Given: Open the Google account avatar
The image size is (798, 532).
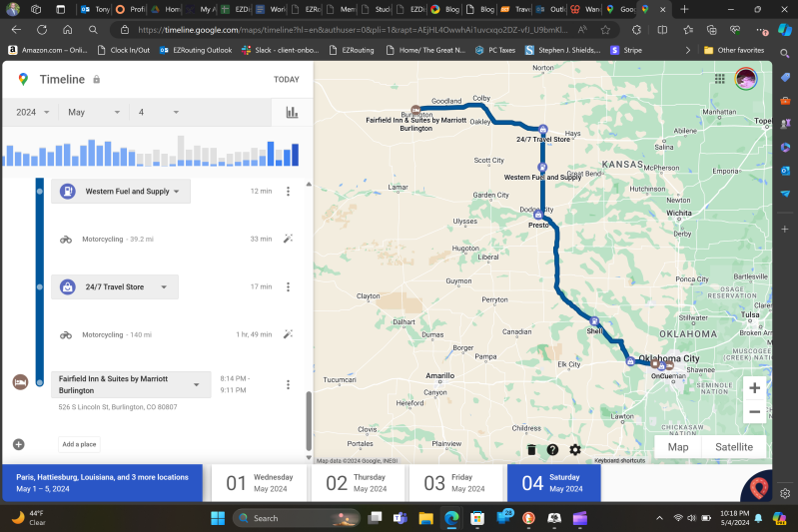Looking at the screenshot, I should tap(746, 78).
